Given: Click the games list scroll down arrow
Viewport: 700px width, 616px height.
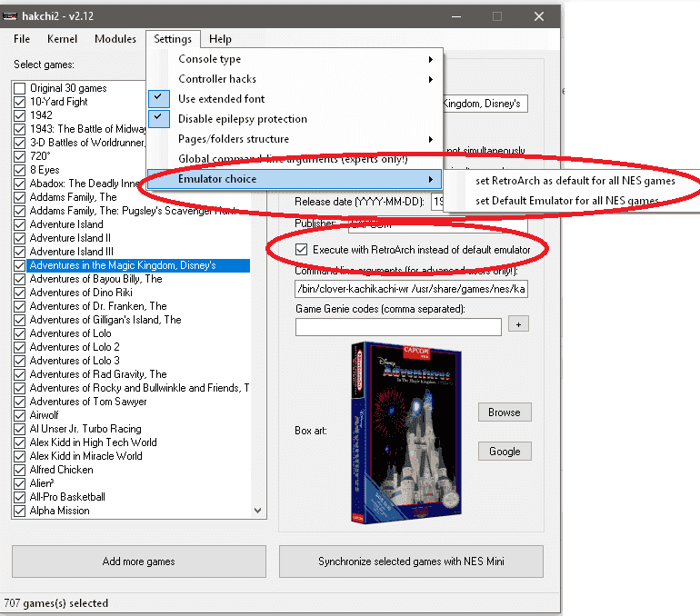Looking at the screenshot, I should point(257,511).
